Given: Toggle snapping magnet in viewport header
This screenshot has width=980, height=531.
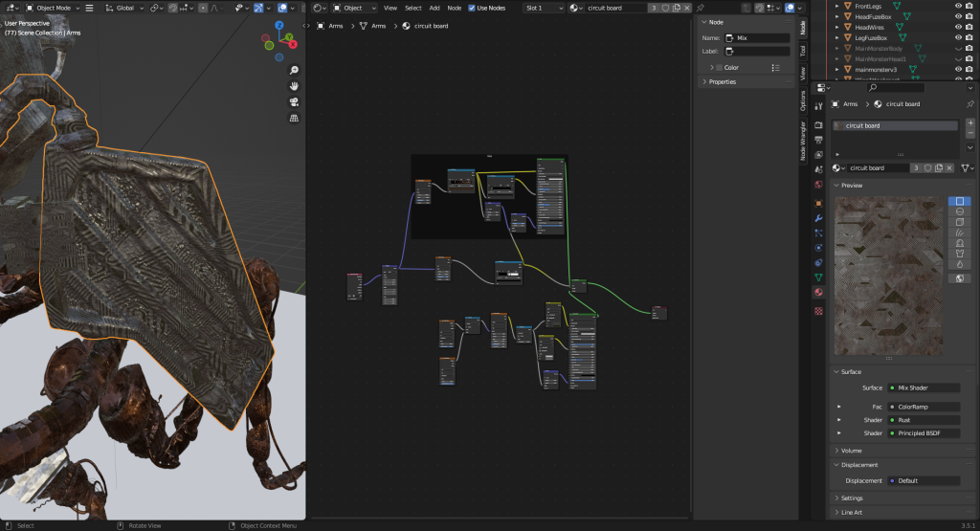Looking at the screenshot, I should tap(173, 8).
